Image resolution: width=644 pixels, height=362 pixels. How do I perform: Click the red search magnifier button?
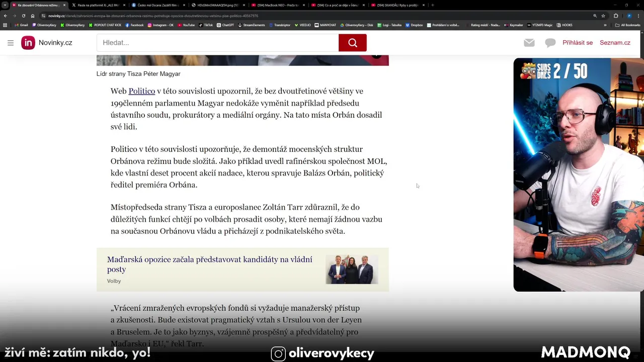(352, 43)
